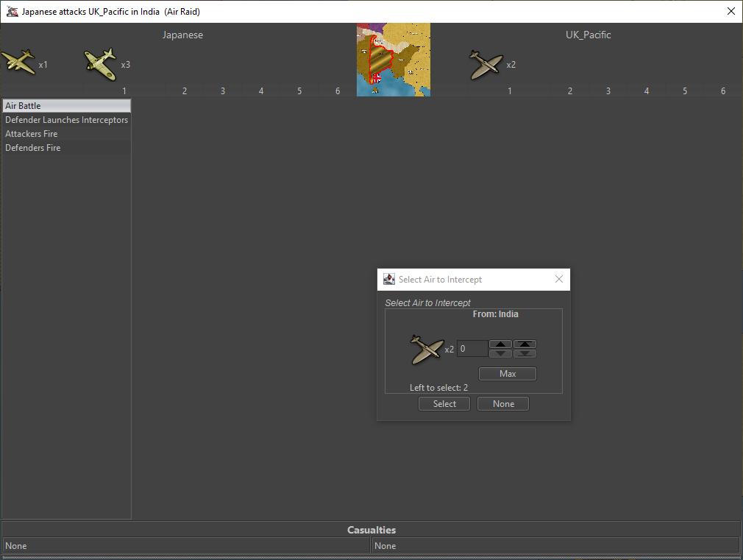Jump interceptor count to maximum with top arrow
Screen dimensions: 743x560
click(525, 344)
